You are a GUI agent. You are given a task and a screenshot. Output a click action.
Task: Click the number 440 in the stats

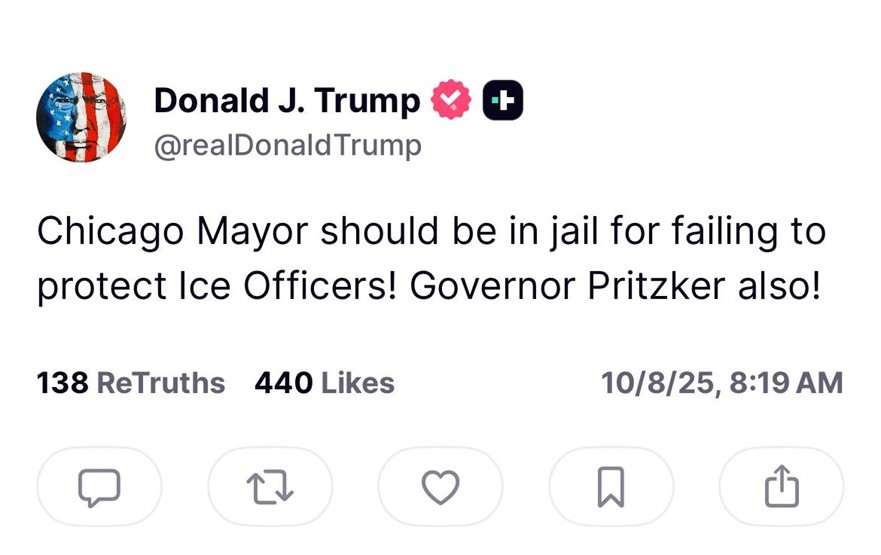[x=283, y=383]
